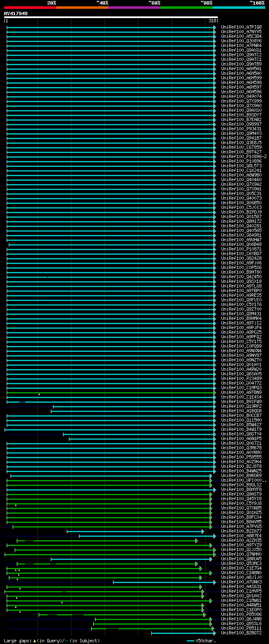This screenshot has width=269, height=644.
Task: Click the cyan alignment bar for A8R7E4
Action: [x=148, y=536]
